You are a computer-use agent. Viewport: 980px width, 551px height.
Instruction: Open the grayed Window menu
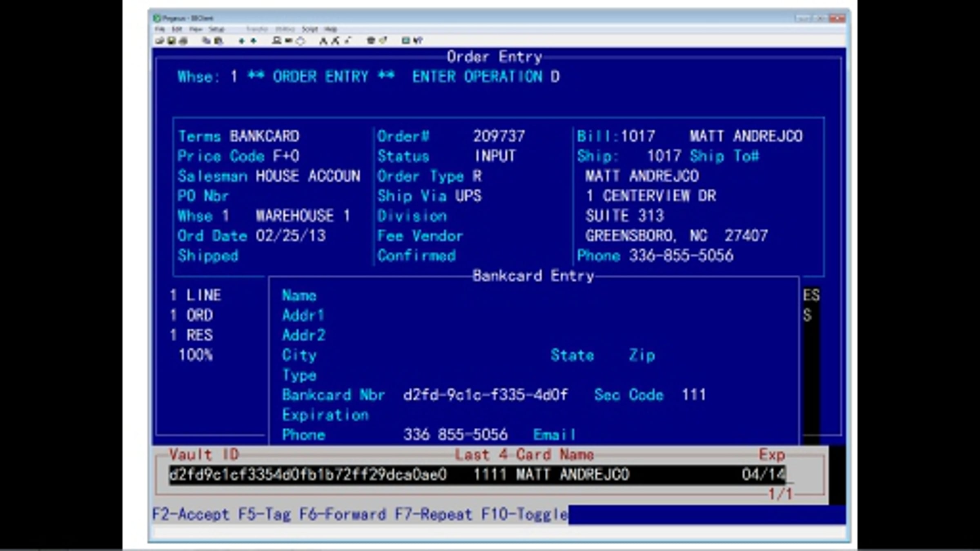pyautogui.click(x=285, y=29)
